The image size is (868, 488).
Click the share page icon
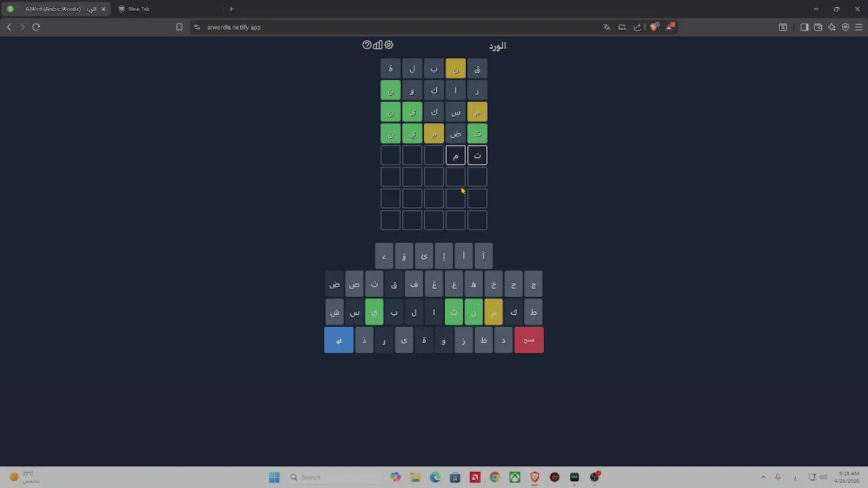pos(637,27)
